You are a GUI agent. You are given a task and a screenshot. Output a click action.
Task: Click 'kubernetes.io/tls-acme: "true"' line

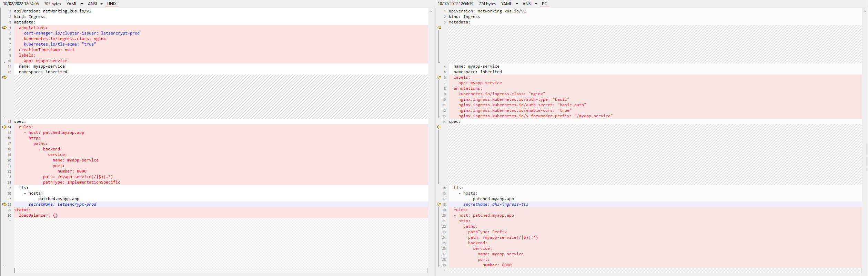pos(60,44)
